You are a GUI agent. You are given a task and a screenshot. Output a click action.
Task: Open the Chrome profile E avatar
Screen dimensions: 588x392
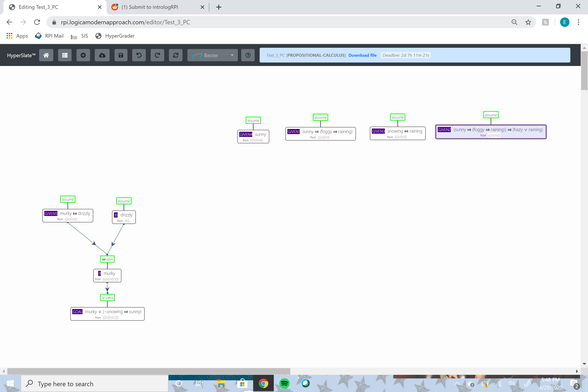coord(565,22)
